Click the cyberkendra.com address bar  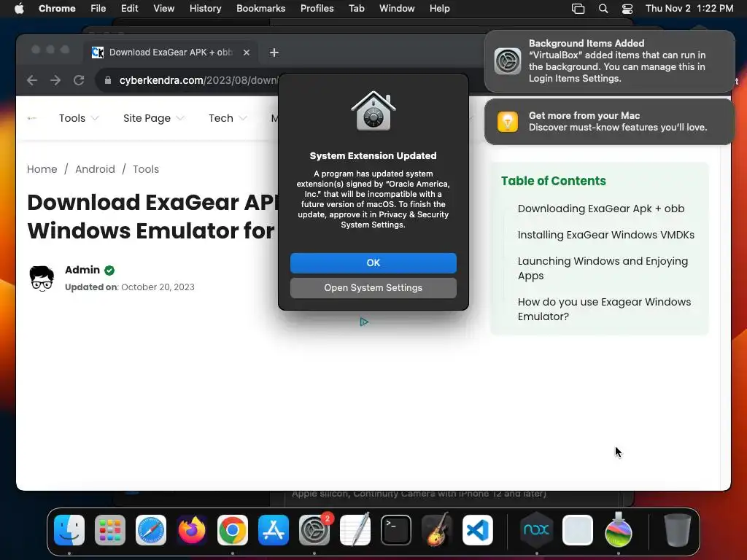point(198,80)
